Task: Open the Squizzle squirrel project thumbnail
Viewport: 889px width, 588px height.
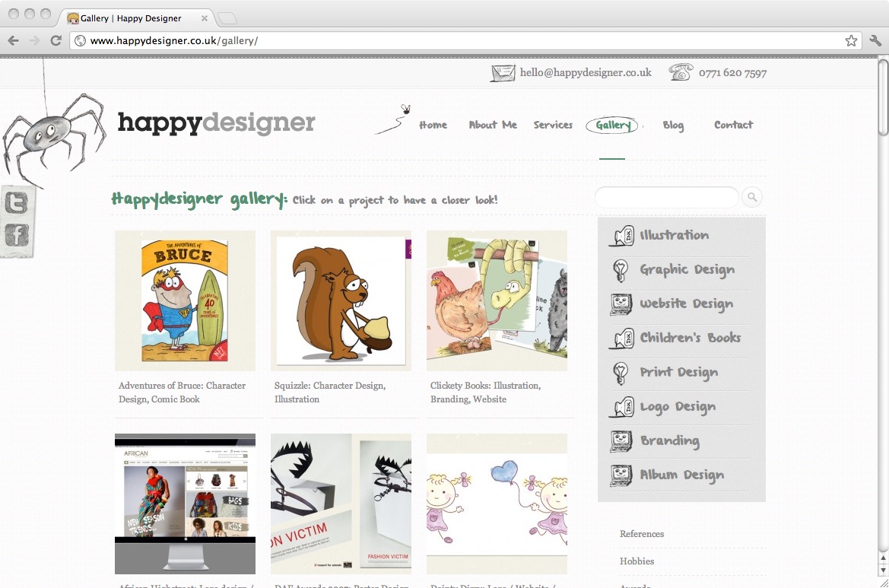Action: click(x=341, y=300)
